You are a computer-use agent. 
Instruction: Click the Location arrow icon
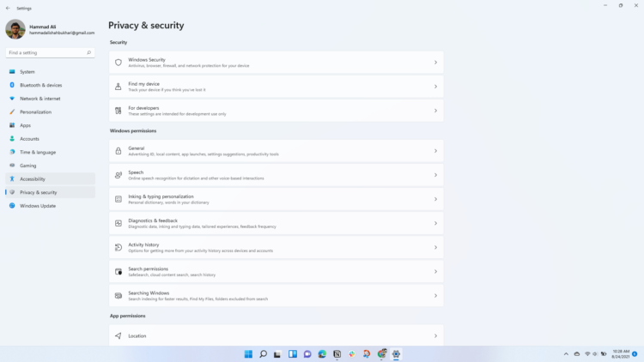118,335
